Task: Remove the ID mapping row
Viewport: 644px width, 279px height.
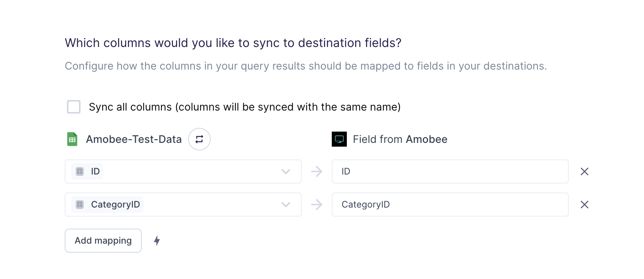Action: pos(585,171)
